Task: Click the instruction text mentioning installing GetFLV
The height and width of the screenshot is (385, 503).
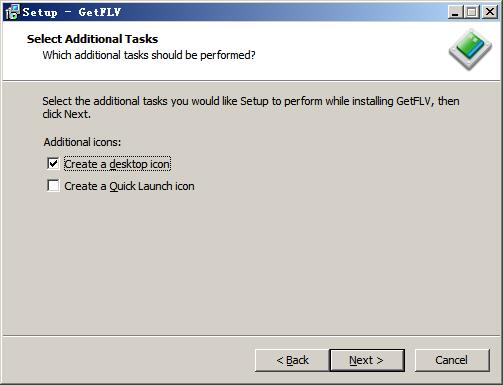Action: 251,107
